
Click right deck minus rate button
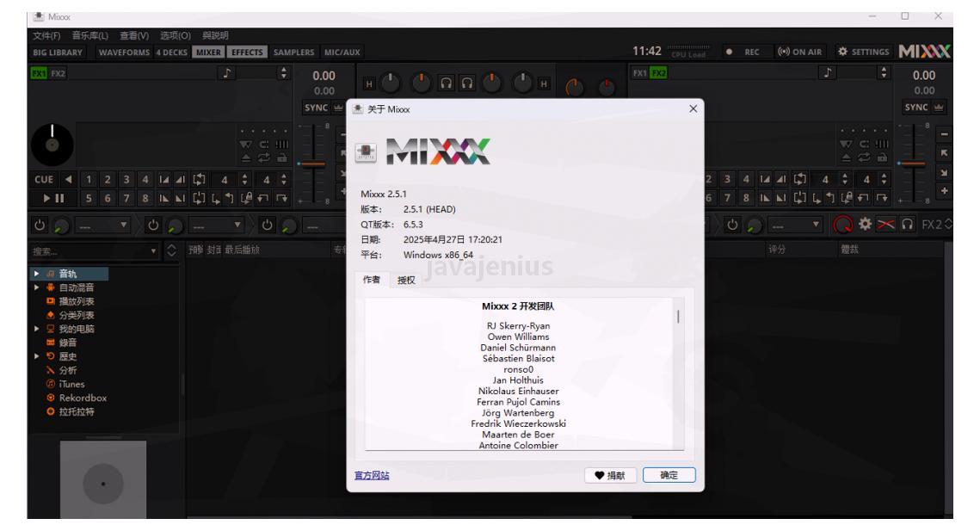click(x=945, y=134)
